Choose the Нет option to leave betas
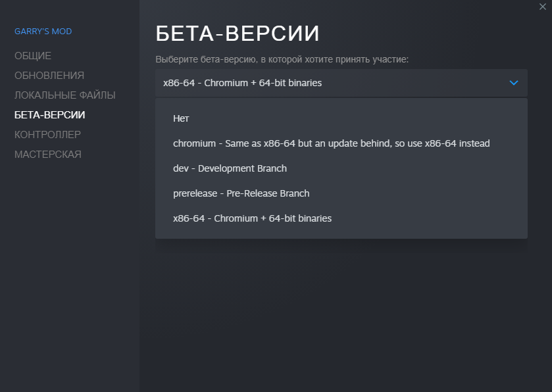The image size is (552, 392). click(182, 118)
